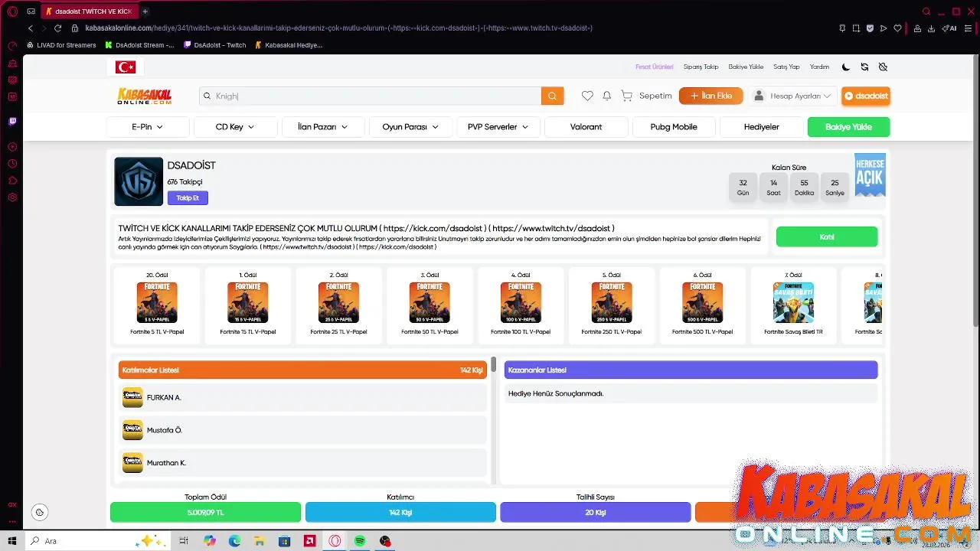Add page to bookmarks with heart icon in address bar
This screenshot has width=980, height=551.
coord(897,28)
